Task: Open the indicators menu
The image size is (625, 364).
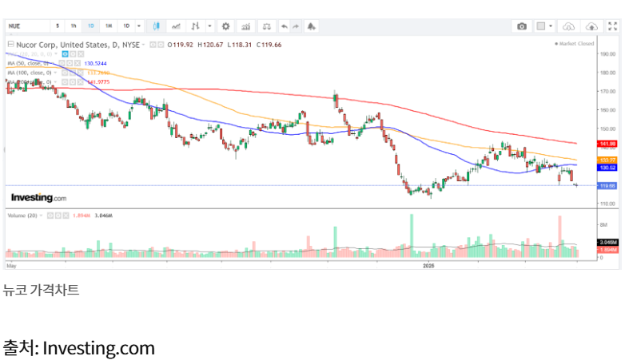Action: pyautogui.click(x=246, y=26)
